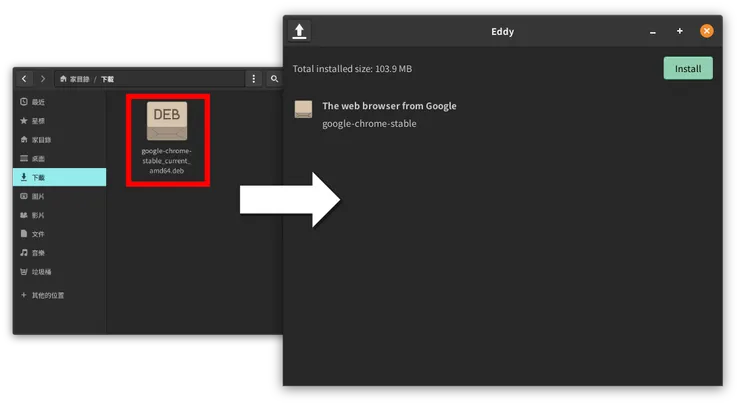Screen dimensions: 740x405
Task: Open 家目錄 (Home) in the sidebar
Action: click(x=59, y=140)
